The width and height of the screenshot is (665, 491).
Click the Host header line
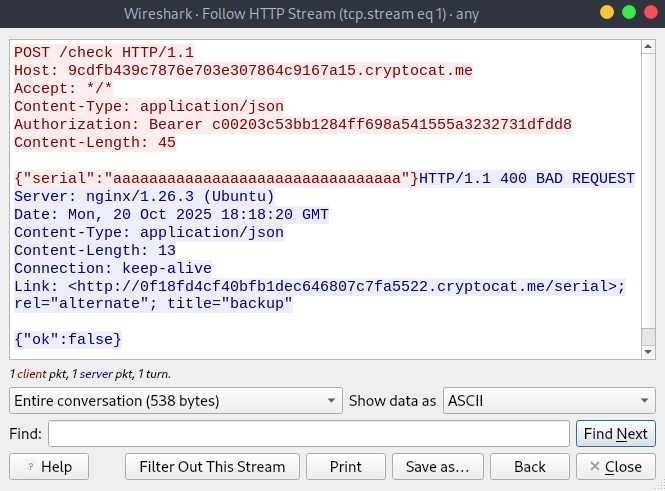pyautogui.click(x=243, y=70)
